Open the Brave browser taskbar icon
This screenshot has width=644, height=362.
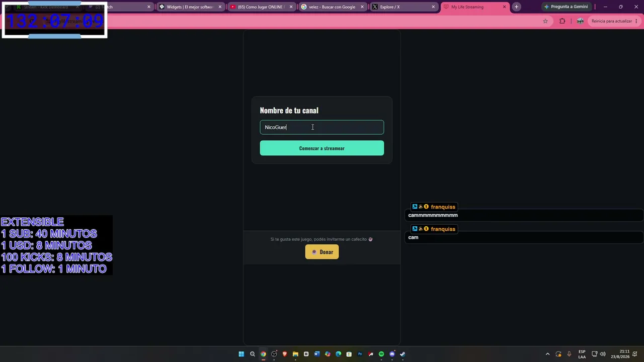(285, 354)
